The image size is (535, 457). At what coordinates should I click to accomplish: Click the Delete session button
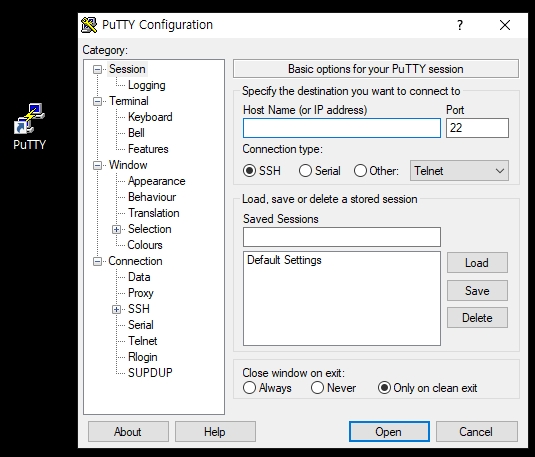pyautogui.click(x=477, y=318)
